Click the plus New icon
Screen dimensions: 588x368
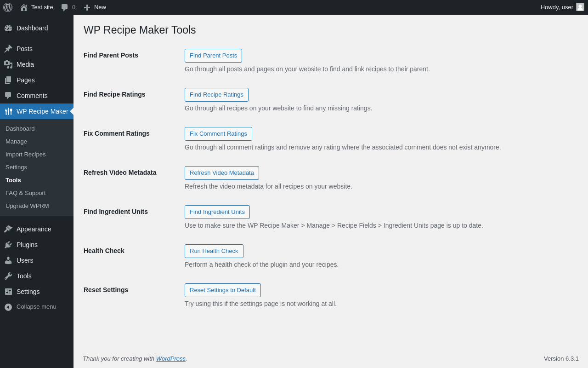[87, 7]
